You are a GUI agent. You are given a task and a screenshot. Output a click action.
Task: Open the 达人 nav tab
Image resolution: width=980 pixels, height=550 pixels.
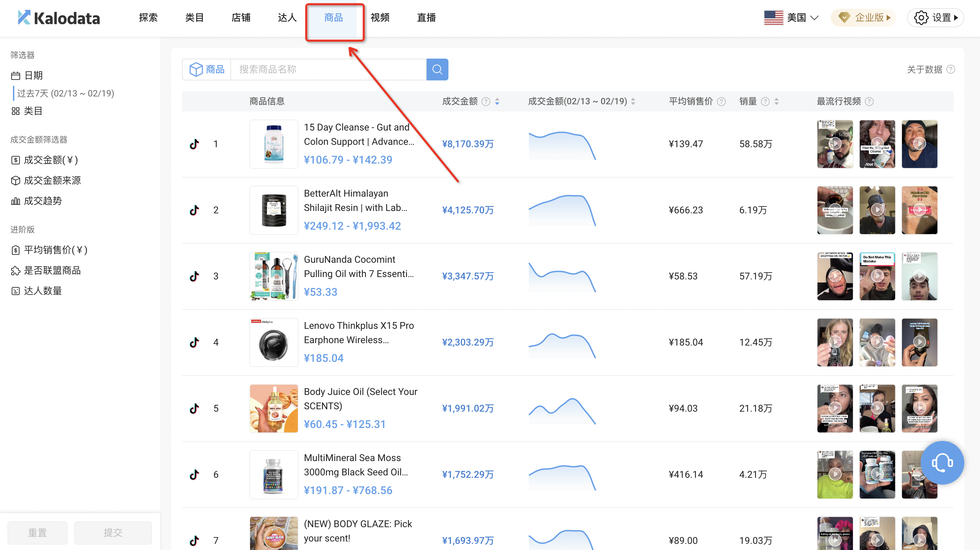(x=287, y=17)
